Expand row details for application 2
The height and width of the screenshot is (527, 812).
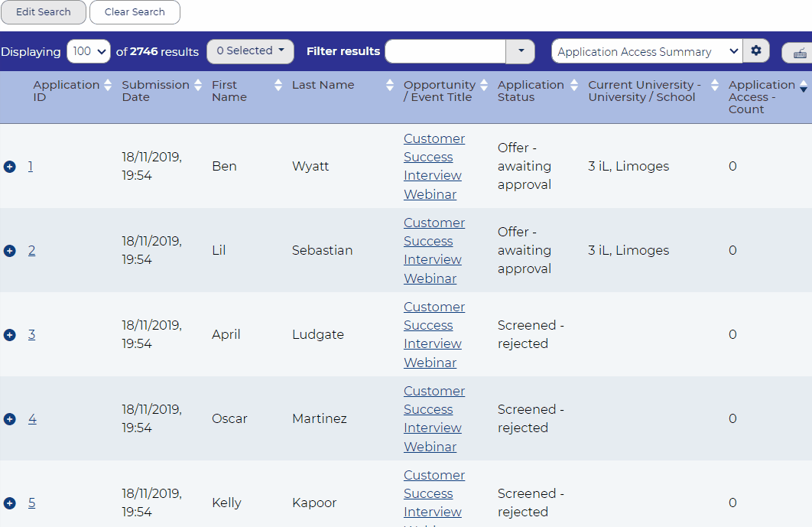coord(10,251)
